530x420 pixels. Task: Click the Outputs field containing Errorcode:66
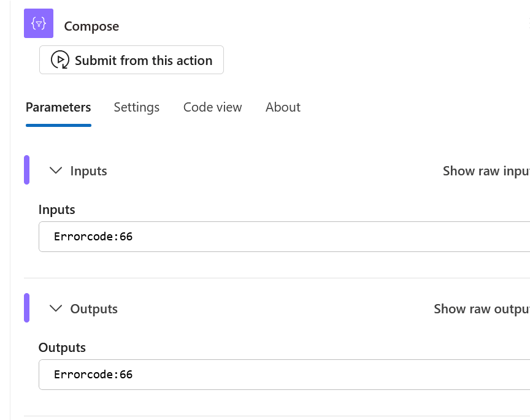click(284, 375)
